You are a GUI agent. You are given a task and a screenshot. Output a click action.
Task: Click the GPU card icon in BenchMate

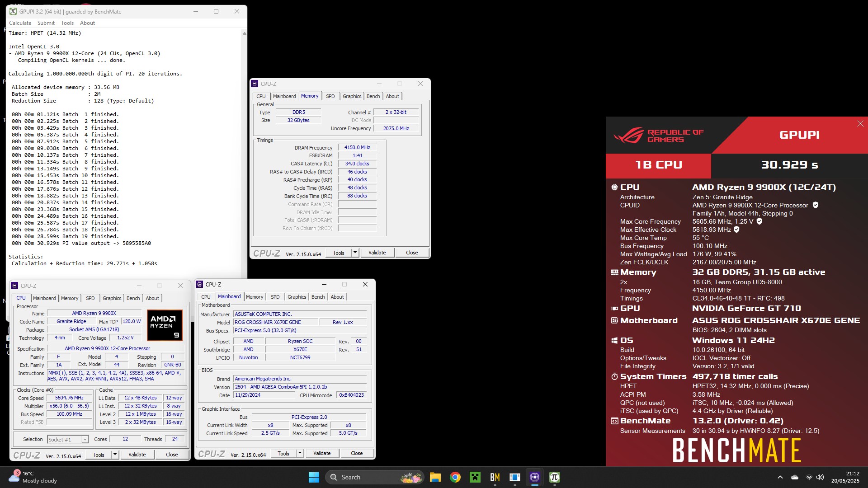point(614,309)
